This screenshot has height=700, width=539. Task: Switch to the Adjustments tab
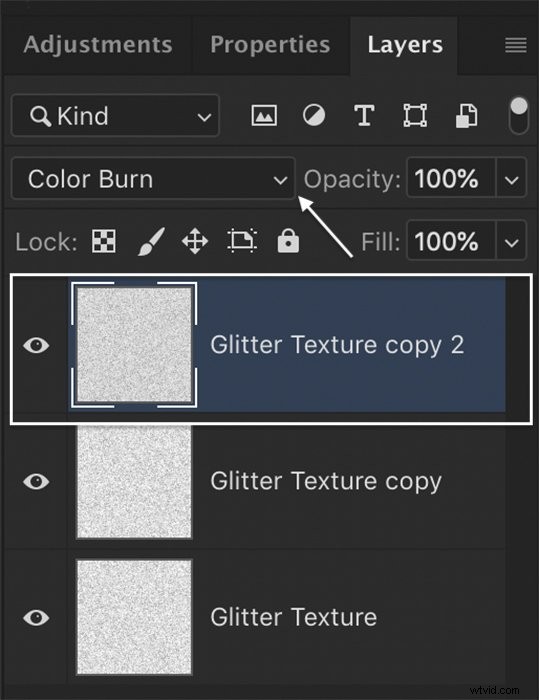[x=98, y=45]
